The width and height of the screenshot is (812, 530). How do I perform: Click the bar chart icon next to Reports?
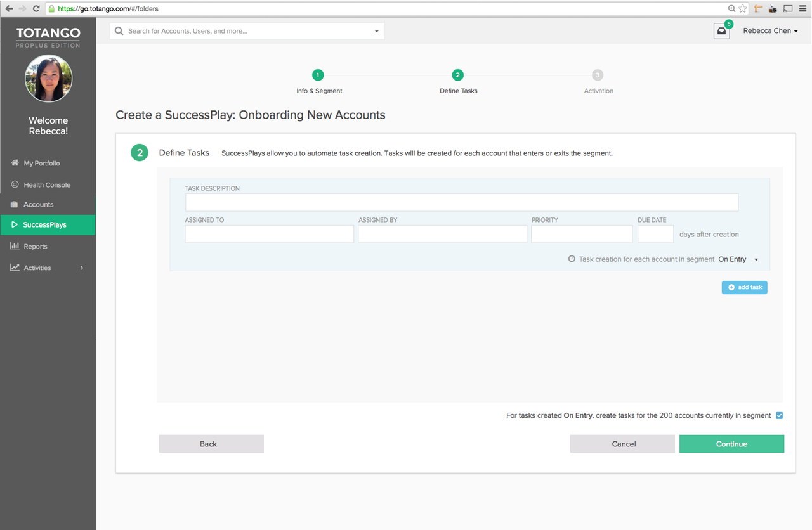tap(15, 246)
